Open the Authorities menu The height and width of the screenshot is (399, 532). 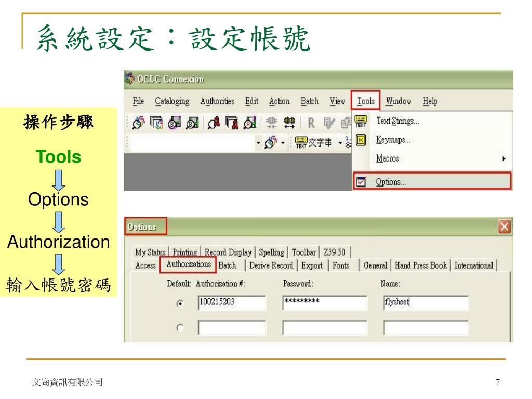coord(217,101)
